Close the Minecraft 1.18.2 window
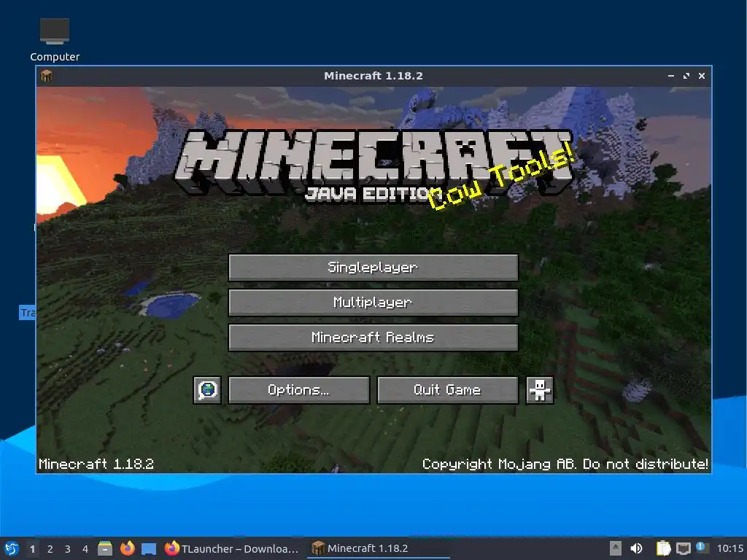The height and width of the screenshot is (560, 747). [701, 76]
